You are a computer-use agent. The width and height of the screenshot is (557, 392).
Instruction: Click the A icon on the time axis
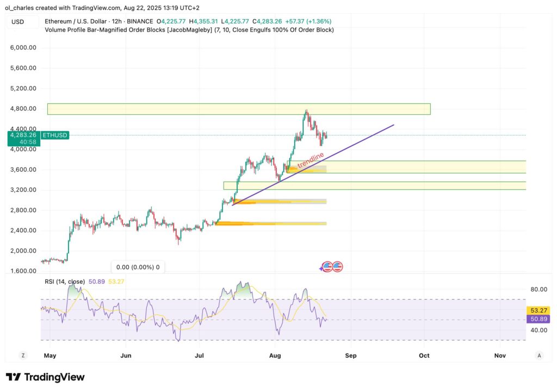point(539,354)
